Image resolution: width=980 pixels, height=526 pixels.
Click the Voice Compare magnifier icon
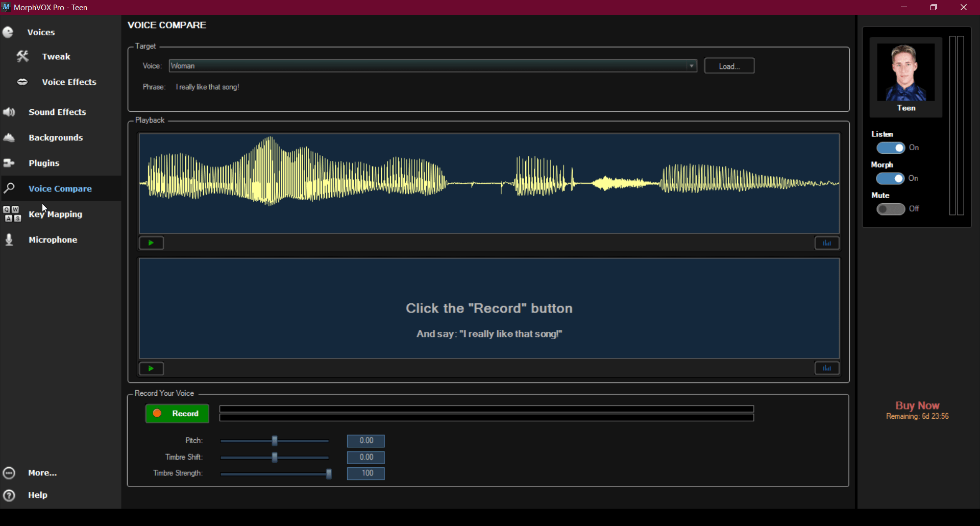click(9, 188)
